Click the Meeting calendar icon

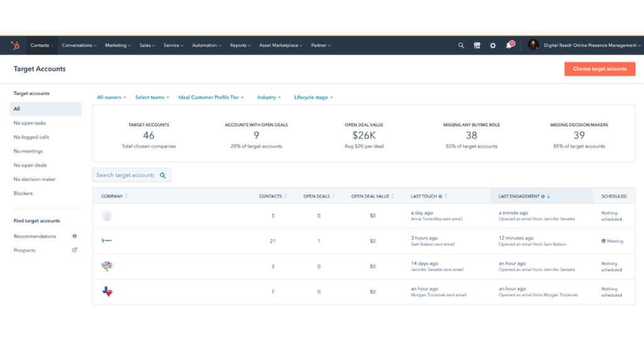(x=603, y=241)
